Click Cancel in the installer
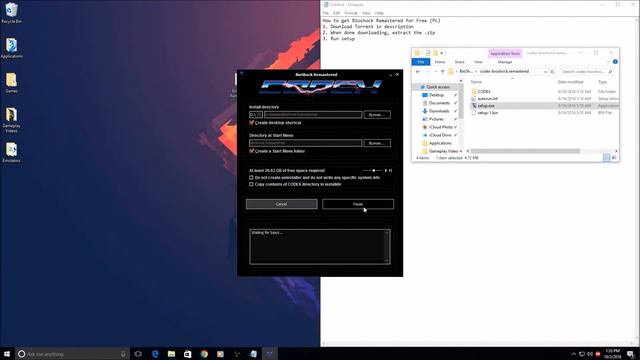Image resolution: width=640 pixels, height=360 pixels. coord(282,204)
